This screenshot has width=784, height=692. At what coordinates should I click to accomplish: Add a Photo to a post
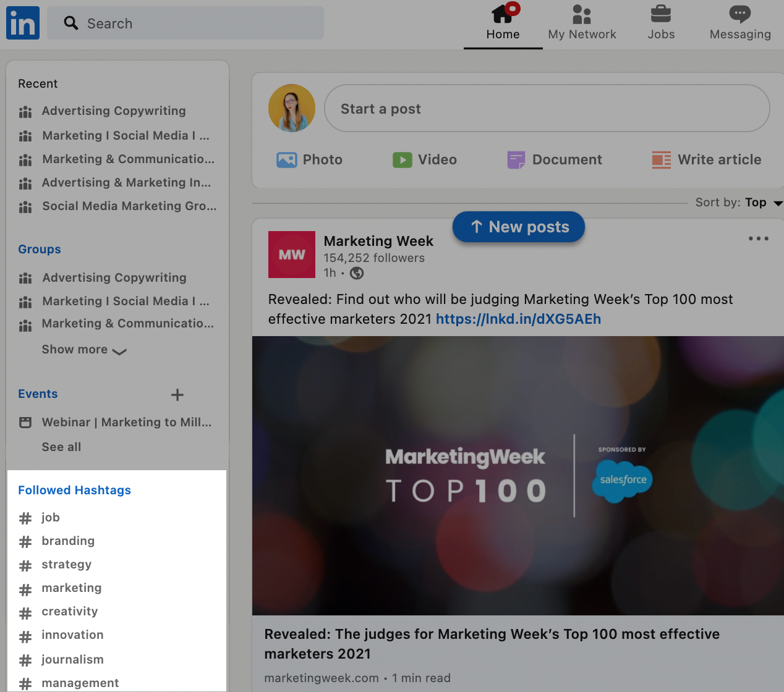(309, 160)
